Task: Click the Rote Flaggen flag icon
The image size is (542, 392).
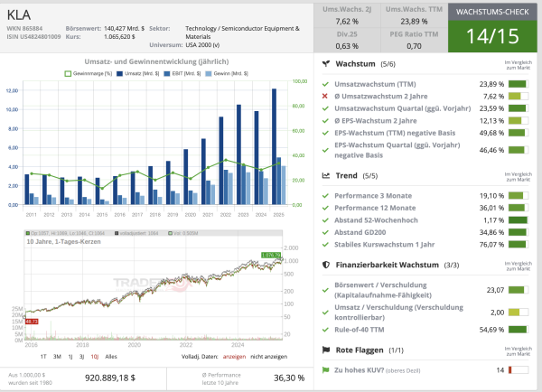Action: pyautogui.click(x=325, y=349)
